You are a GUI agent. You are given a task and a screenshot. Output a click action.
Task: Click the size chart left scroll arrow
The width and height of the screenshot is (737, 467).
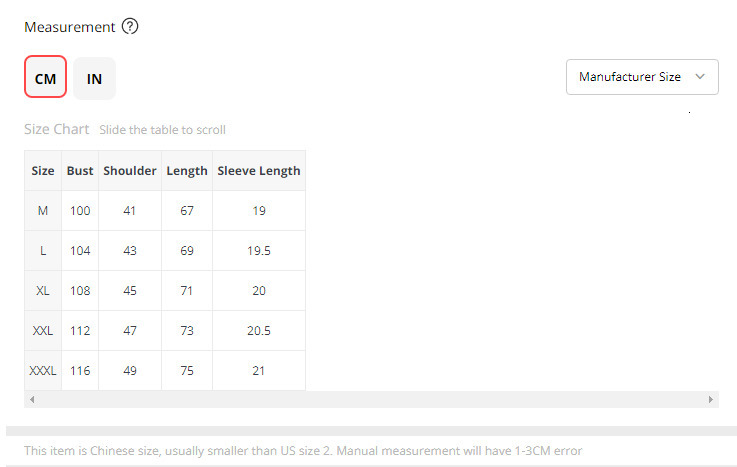(32, 399)
